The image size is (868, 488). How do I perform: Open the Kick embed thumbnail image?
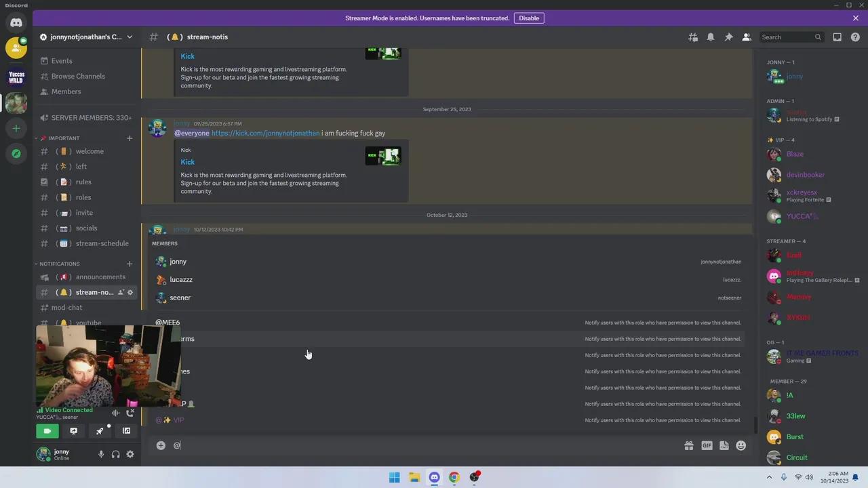[383, 157]
